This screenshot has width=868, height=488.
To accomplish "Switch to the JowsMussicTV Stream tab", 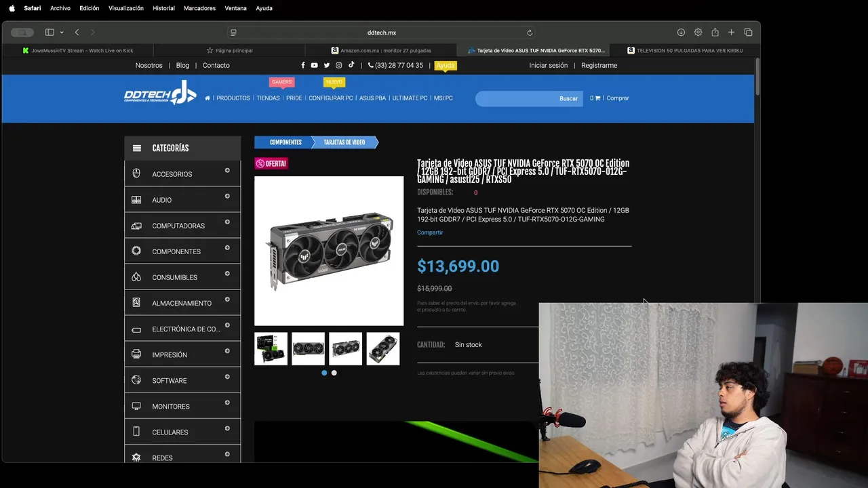I will point(78,50).
